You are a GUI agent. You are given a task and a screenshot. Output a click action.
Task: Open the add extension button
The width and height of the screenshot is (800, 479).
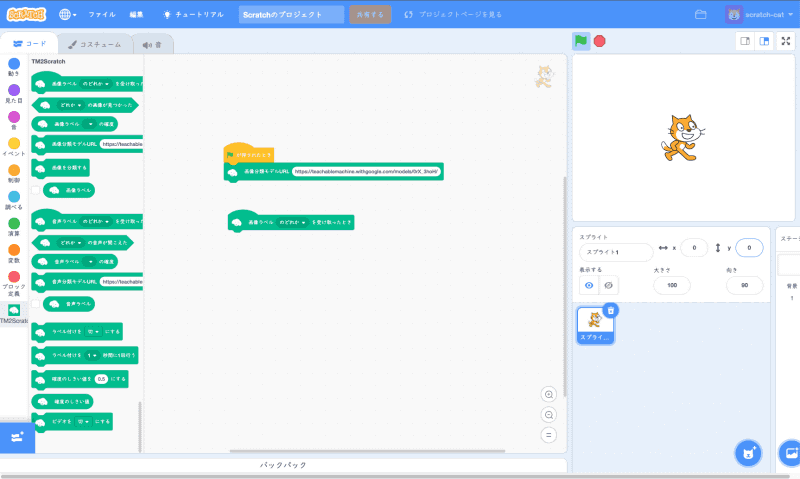click(15, 436)
